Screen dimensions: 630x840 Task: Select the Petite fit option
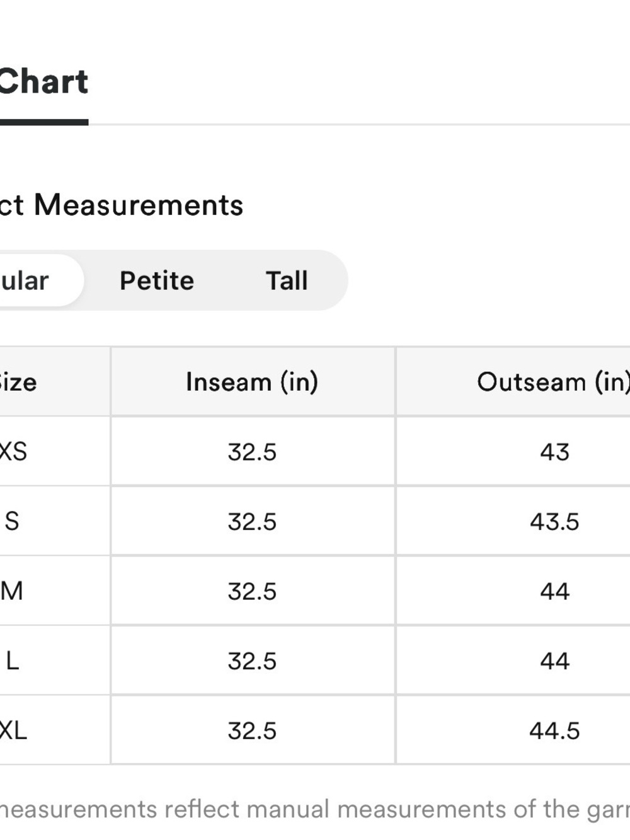(157, 280)
